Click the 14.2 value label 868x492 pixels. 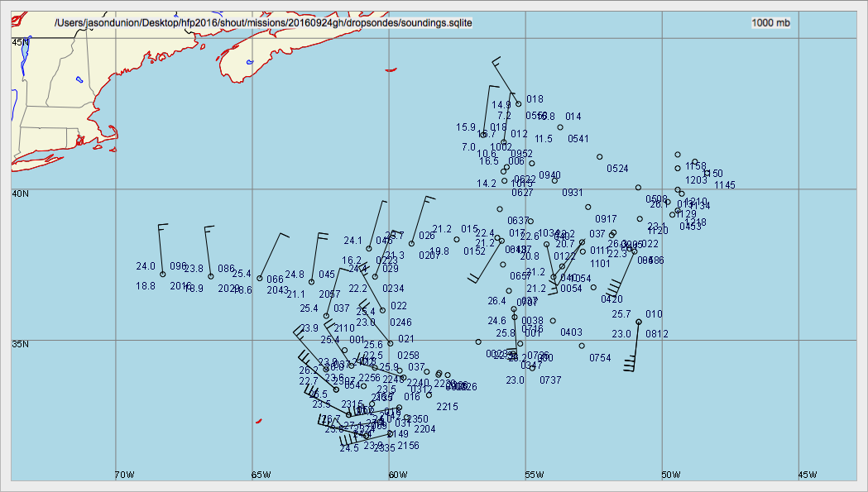click(486, 184)
